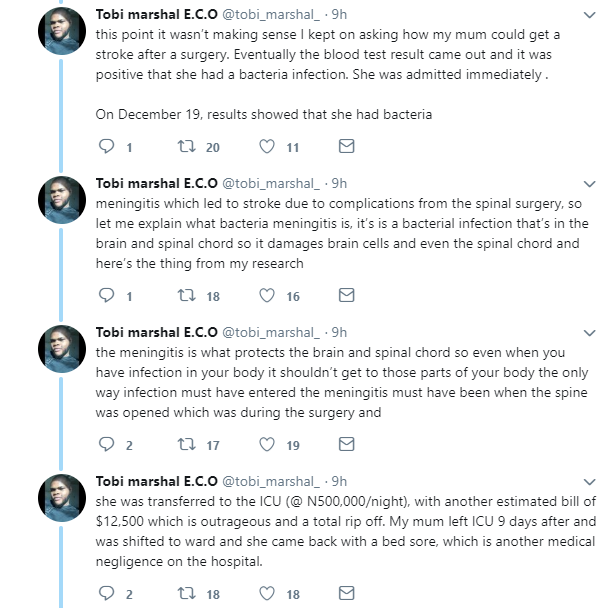Share the meningitis explanation tweet by message
Screen dimensions: 615x608
[346, 296]
